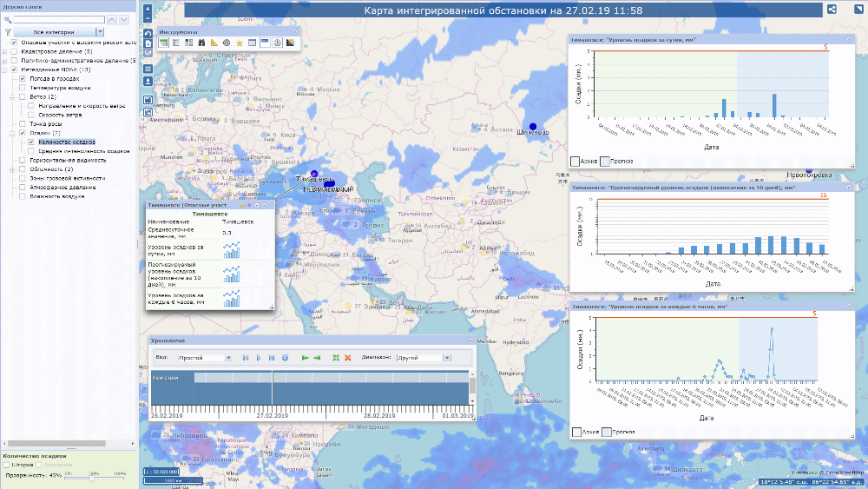Select Количество осадков in layer tree

click(67, 141)
